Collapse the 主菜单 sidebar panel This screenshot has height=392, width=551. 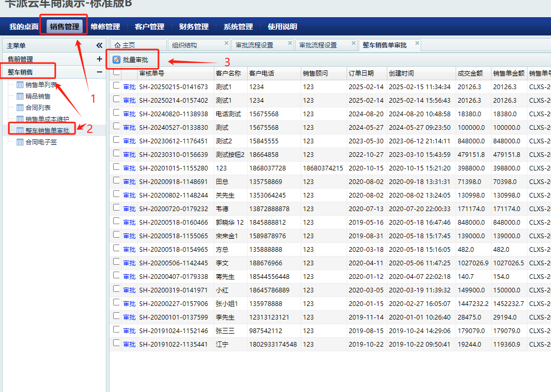(99, 45)
